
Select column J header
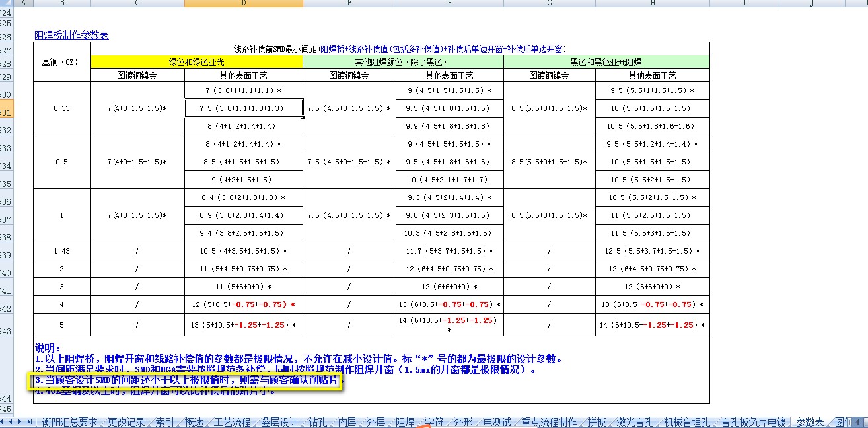point(811,3)
